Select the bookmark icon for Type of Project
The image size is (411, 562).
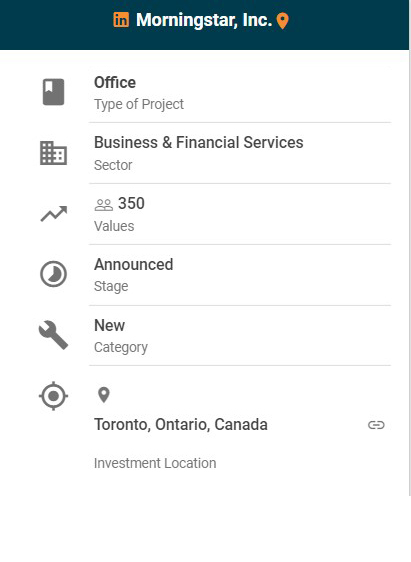click(53, 92)
